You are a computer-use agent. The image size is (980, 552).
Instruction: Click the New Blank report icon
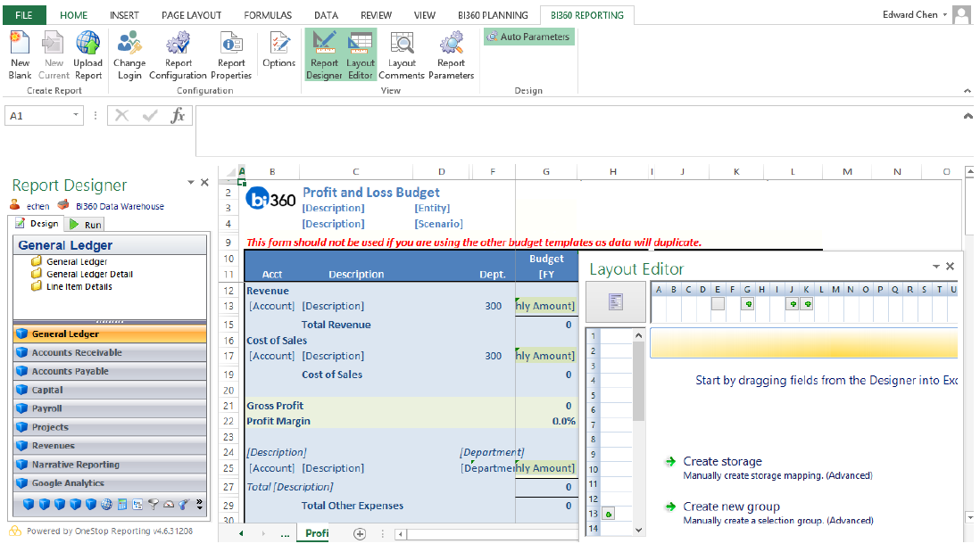(20, 55)
